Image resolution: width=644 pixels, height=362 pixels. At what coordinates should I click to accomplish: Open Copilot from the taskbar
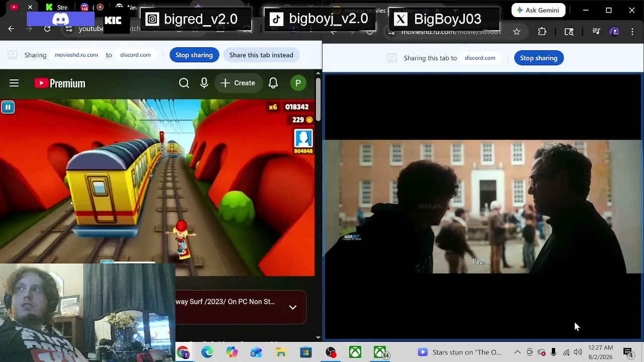(232, 352)
